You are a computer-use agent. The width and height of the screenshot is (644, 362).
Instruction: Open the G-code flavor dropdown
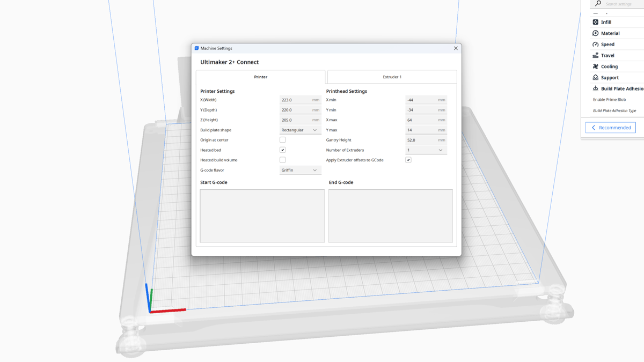300,170
